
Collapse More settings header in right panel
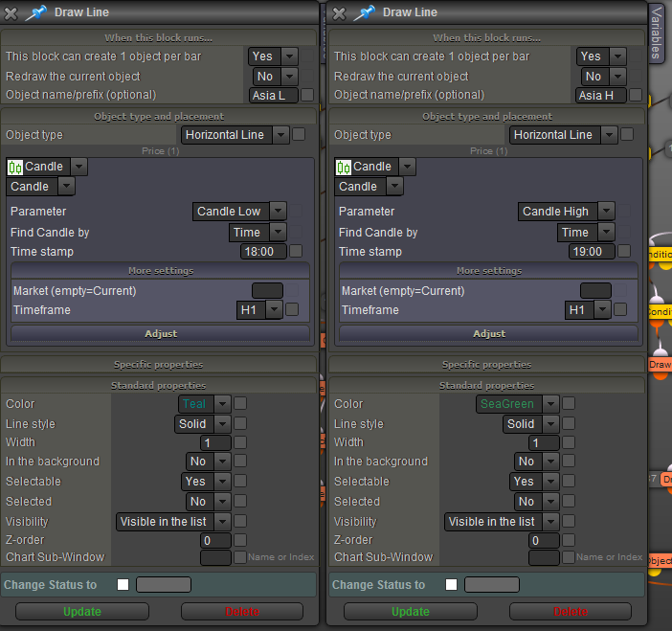point(488,271)
